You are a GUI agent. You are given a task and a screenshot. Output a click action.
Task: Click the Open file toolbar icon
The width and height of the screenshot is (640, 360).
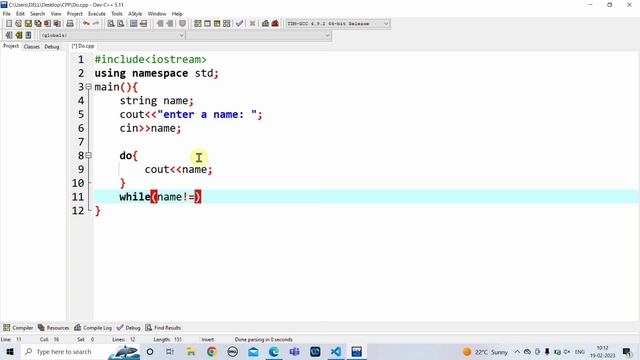pos(18,24)
